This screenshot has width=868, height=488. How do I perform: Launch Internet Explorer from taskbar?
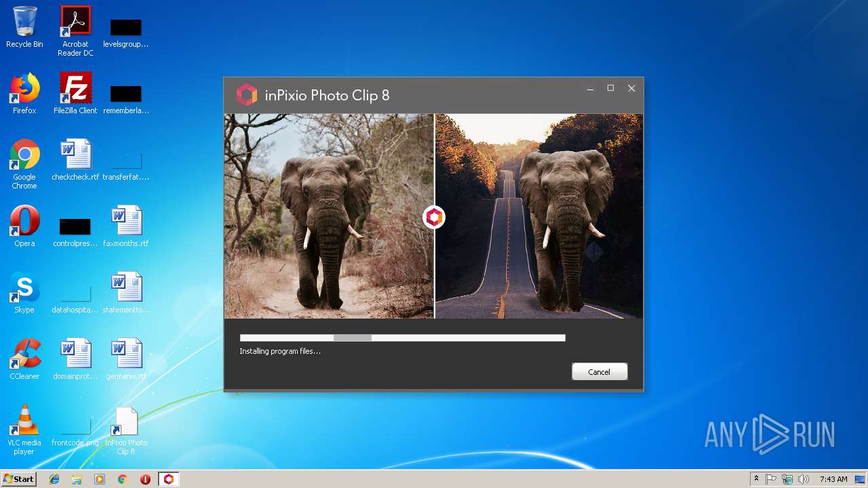pyautogui.click(x=54, y=479)
